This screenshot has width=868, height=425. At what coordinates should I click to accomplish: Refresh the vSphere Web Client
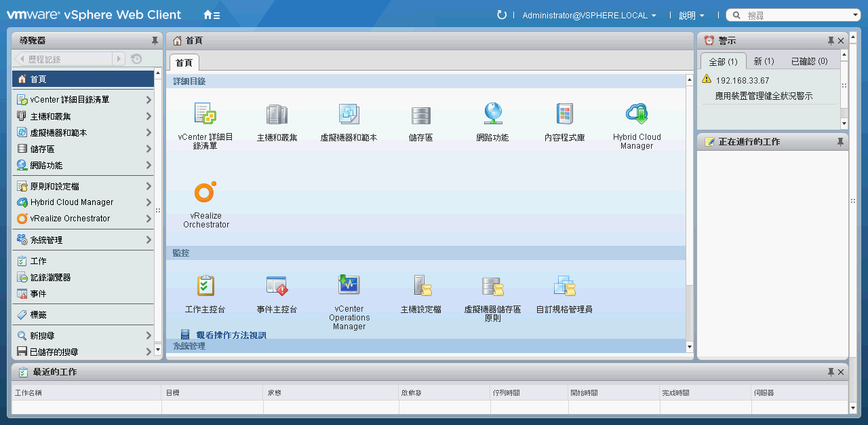[x=502, y=15]
